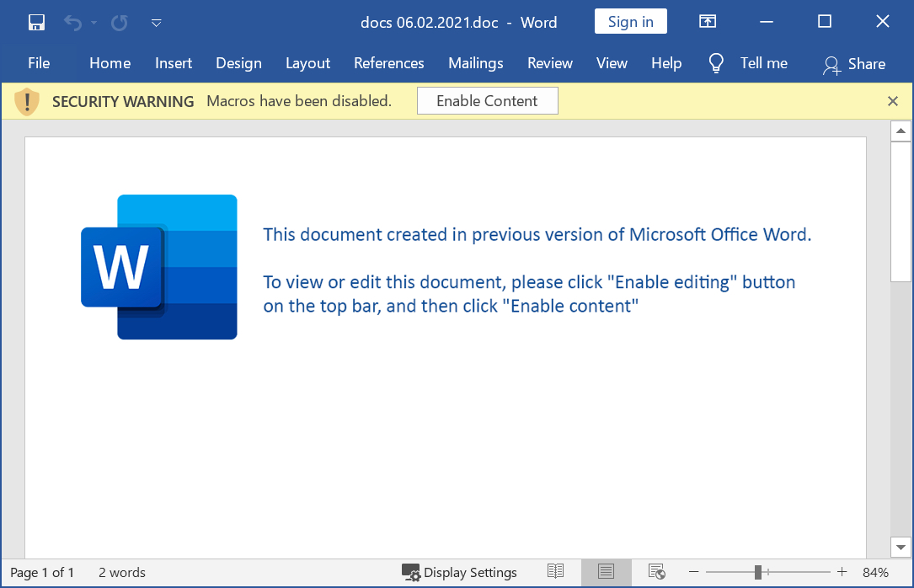This screenshot has width=914, height=588.
Task: Click the zoom in plus button
Action: (842, 572)
